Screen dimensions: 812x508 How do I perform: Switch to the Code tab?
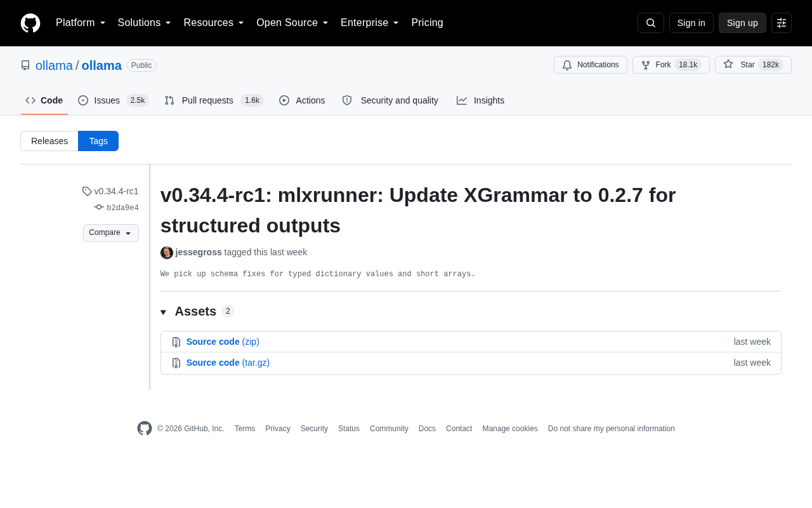[44, 100]
